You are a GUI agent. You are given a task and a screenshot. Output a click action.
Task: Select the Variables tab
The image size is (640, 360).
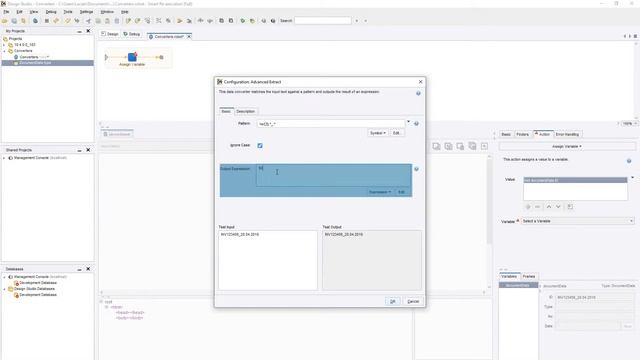tap(509, 277)
